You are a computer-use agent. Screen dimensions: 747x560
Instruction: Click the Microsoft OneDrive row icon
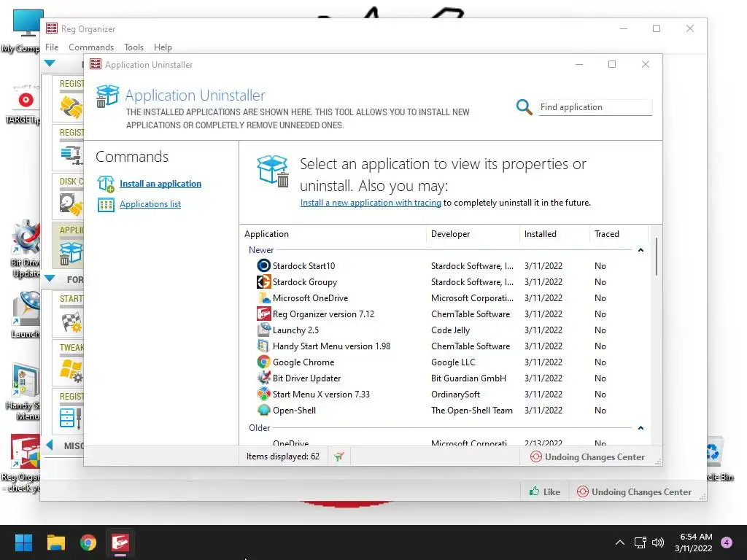(263, 298)
